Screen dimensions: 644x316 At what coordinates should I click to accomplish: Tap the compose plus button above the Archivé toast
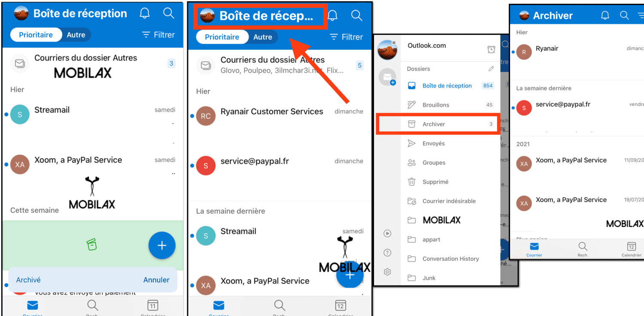point(162,245)
